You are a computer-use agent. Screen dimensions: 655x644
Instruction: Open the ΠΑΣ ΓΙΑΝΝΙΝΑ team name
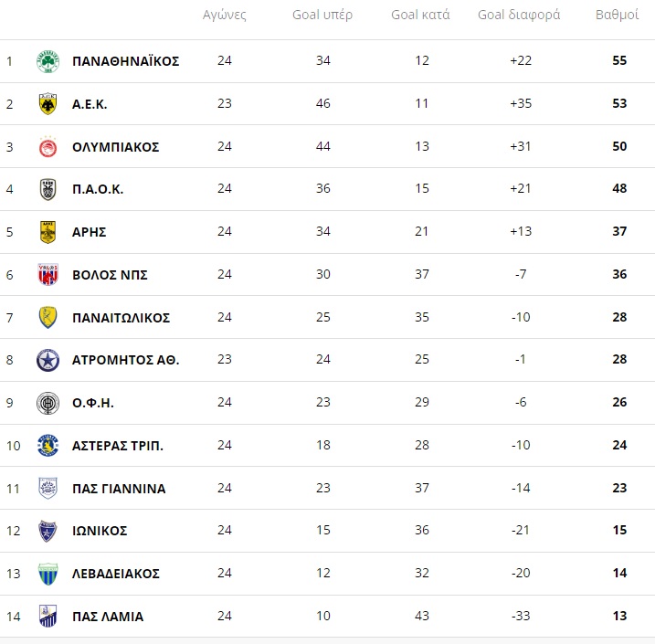tap(119, 489)
